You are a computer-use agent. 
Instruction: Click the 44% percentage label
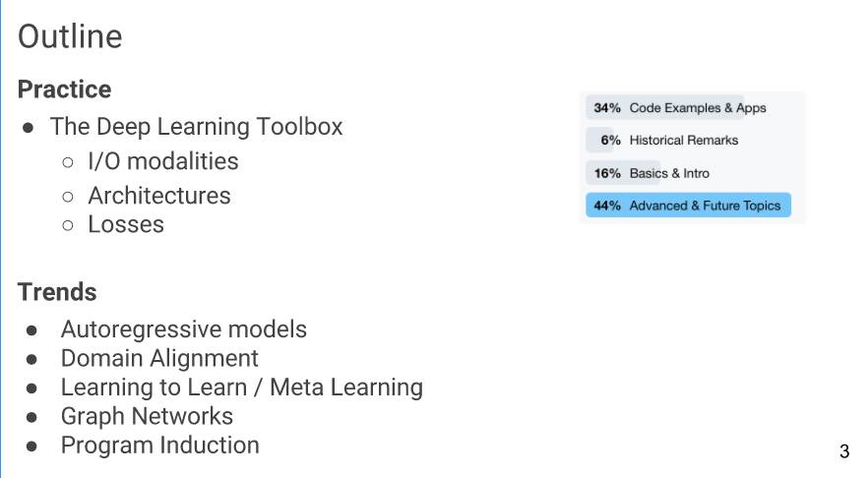pos(607,206)
